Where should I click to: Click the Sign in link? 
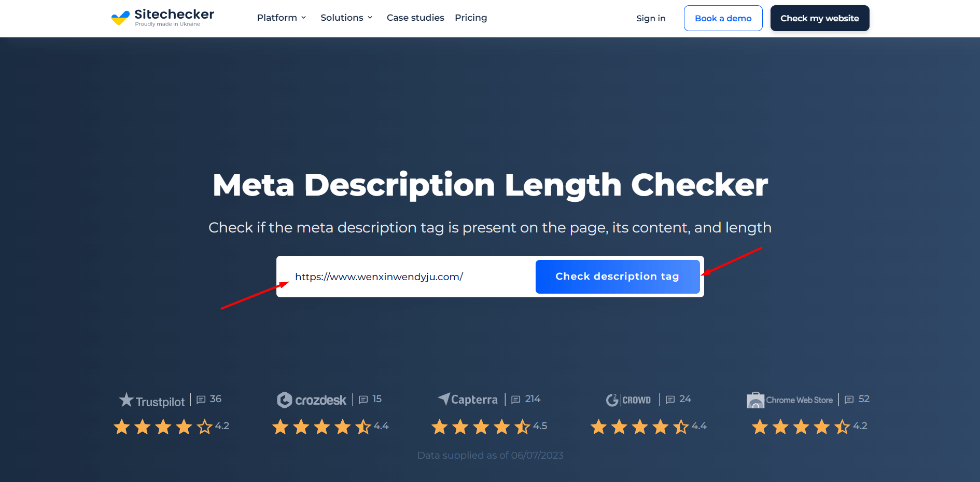pos(651,18)
